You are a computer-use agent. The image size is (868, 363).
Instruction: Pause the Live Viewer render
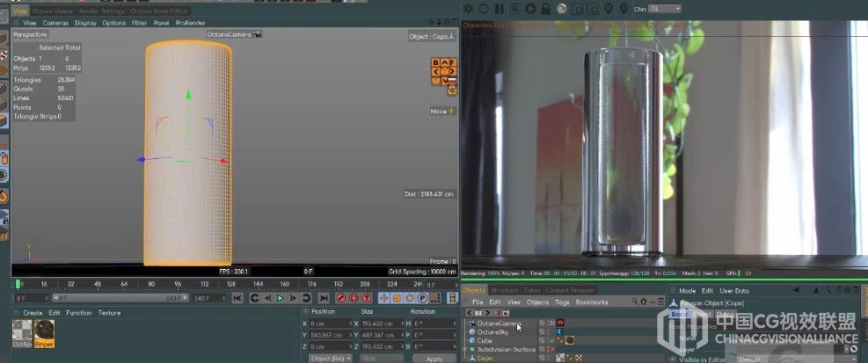coord(500,9)
